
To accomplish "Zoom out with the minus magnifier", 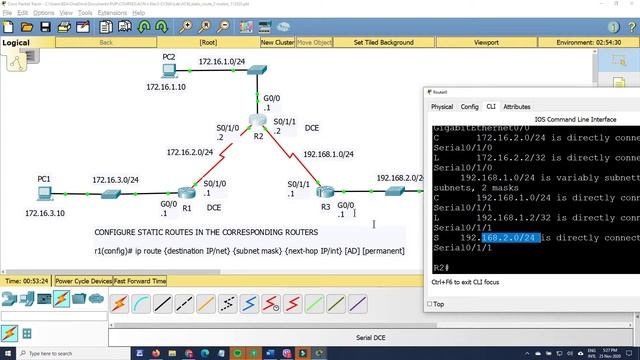I will [x=223, y=27].
